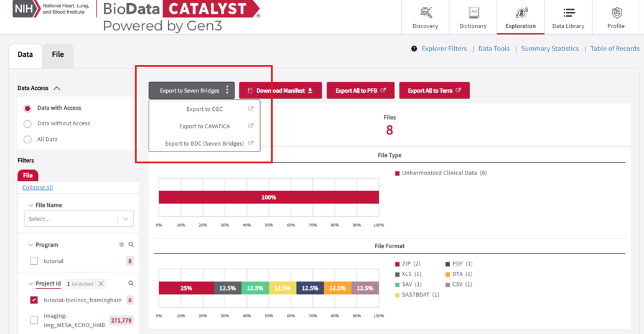Click the Program filter settings gear icon
Viewport: 644px width, 334px height.
point(121,244)
